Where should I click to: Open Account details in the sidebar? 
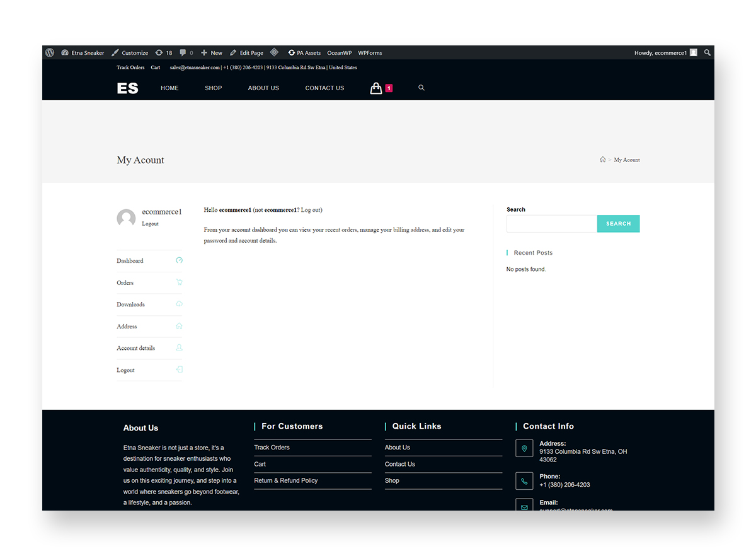(135, 348)
